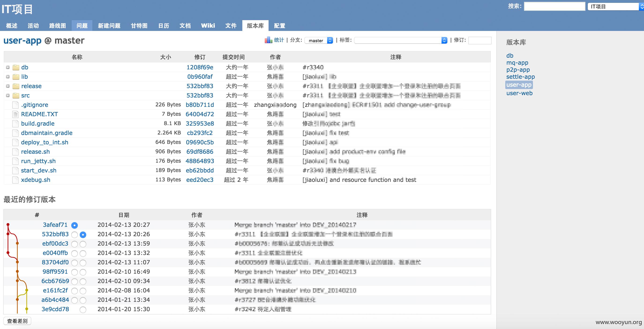Select second radio for revision 98ff9591
This screenshot has width=644, height=329.
(x=83, y=272)
